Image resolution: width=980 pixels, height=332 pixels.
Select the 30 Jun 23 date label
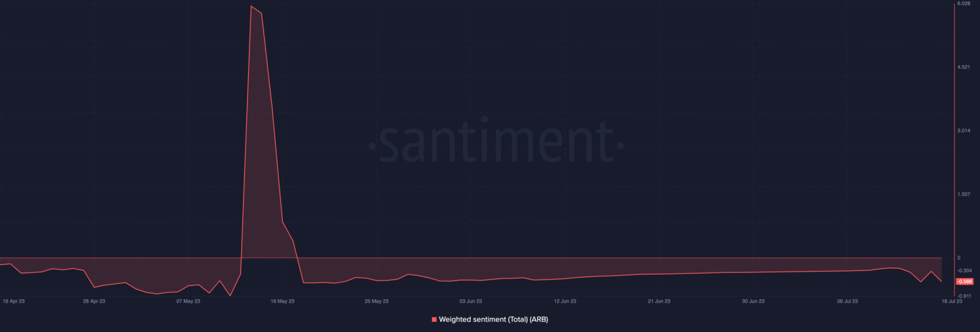tap(753, 301)
